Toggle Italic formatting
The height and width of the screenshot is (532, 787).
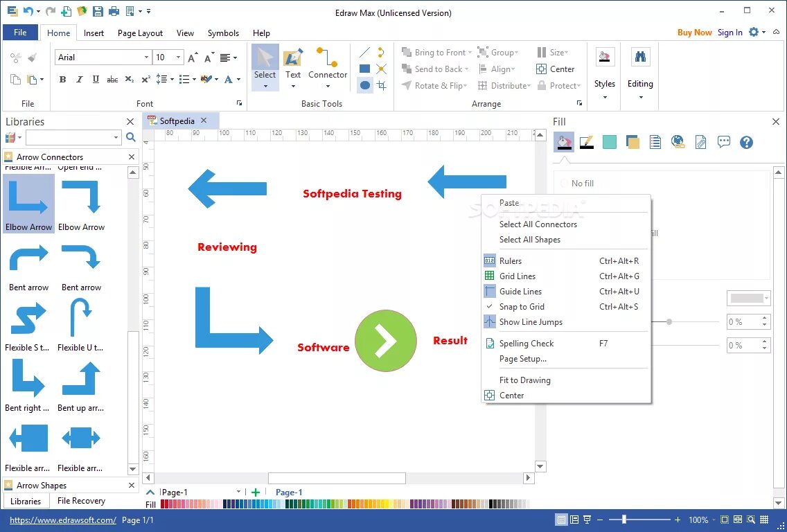79,79
